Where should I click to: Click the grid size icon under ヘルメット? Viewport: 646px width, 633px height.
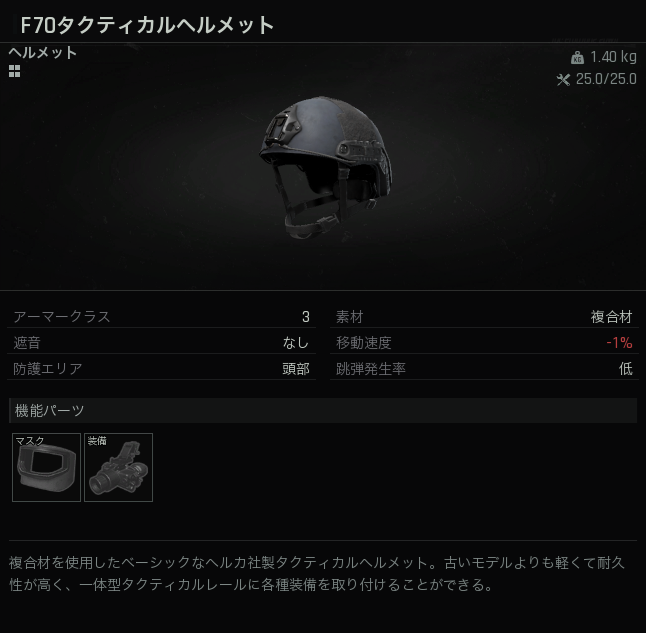14,71
